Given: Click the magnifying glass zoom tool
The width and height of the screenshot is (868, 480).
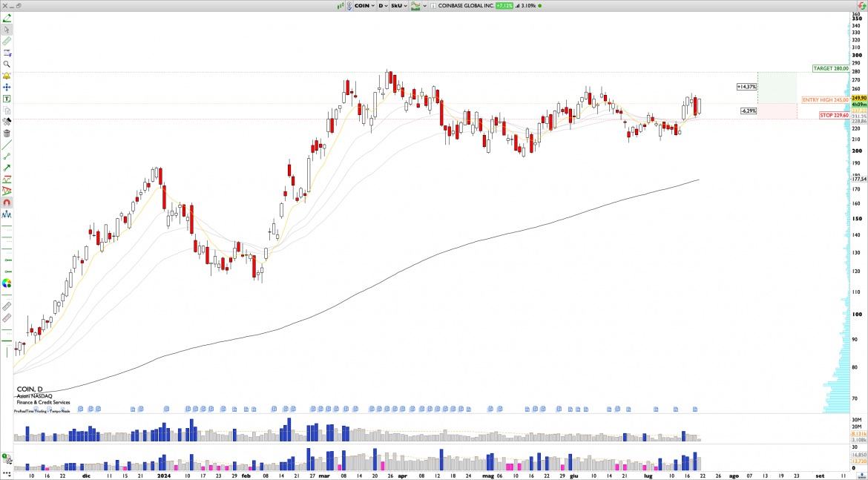Looking at the screenshot, I should click(7, 65).
